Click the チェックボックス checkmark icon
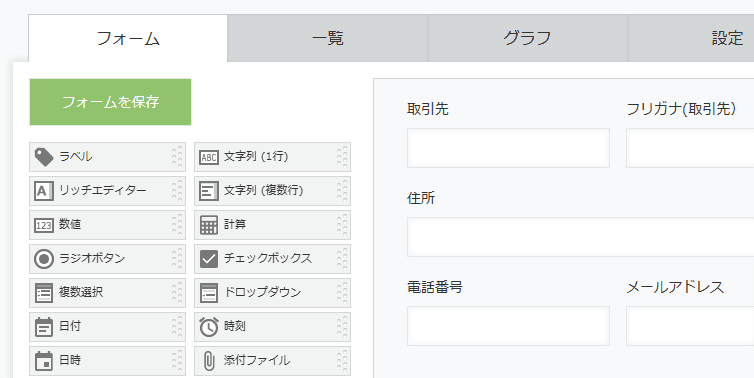Screen dimensions: 754x378 pos(209,259)
